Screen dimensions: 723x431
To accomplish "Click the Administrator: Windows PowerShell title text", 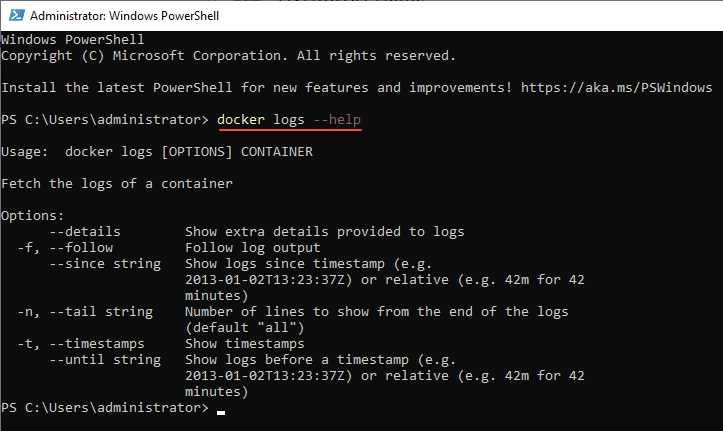I will point(124,16).
